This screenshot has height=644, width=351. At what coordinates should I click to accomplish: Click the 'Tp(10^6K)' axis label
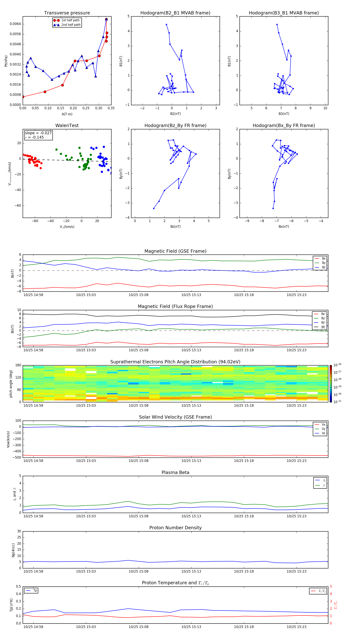[x=11, y=605]
